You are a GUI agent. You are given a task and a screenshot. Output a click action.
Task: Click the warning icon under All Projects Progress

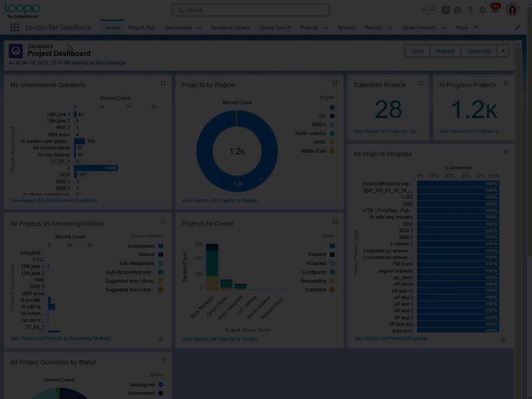pos(503,339)
